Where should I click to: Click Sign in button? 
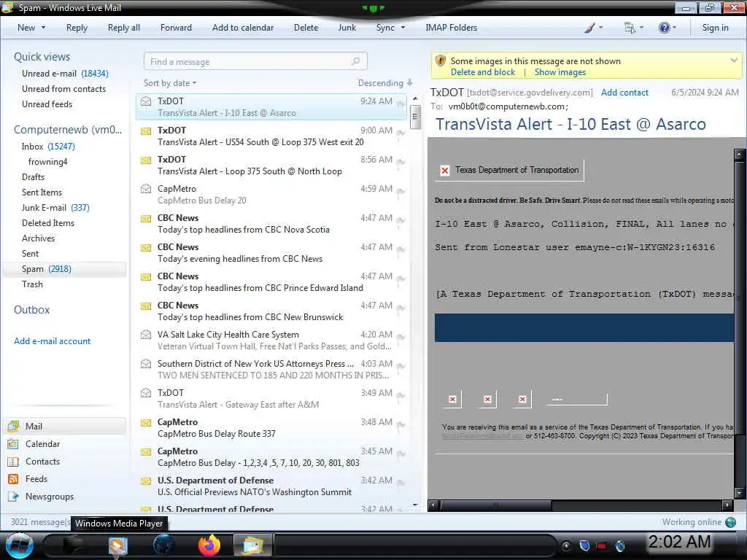[715, 28]
